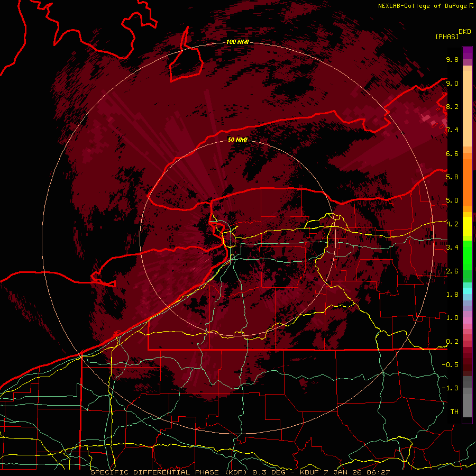The image size is (476, 476).
Task: Click the -0.5 scale label
Action: (x=450, y=365)
